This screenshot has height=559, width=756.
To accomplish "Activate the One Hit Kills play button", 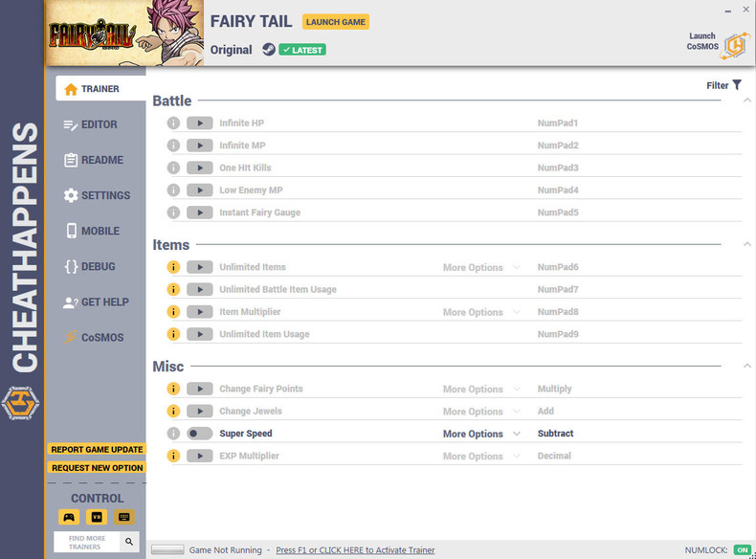I will click(x=200, y=168).
